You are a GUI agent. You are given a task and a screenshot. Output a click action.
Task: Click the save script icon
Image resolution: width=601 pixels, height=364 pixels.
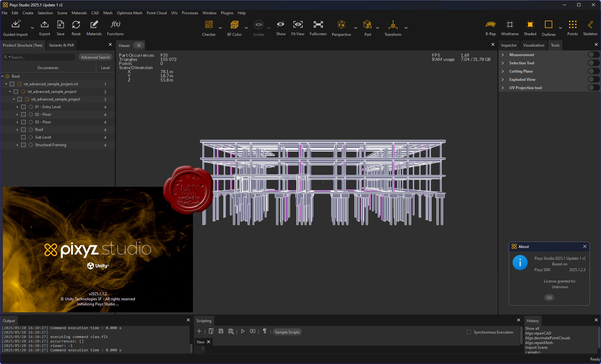click(x=221, y=331)
